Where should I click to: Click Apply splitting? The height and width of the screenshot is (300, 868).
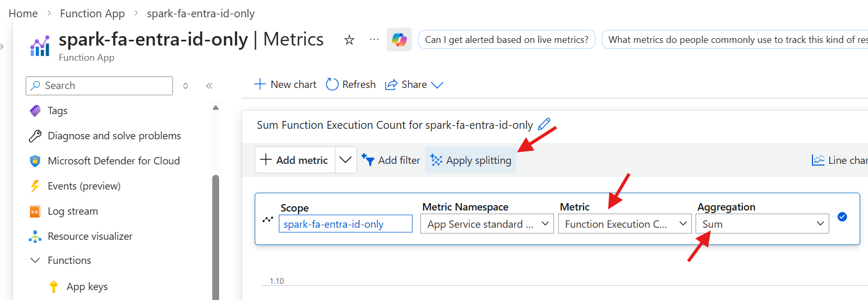pos(471,160)
